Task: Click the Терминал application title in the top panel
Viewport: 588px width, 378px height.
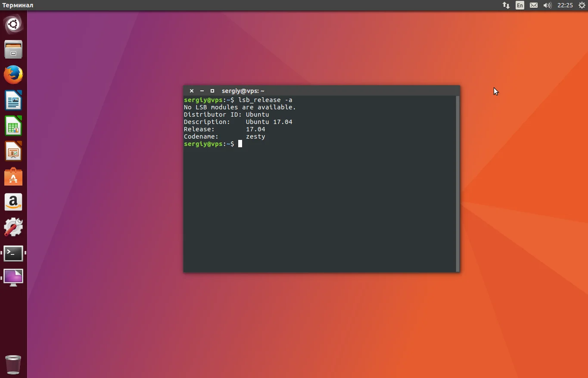Action: tap(18, 5)
